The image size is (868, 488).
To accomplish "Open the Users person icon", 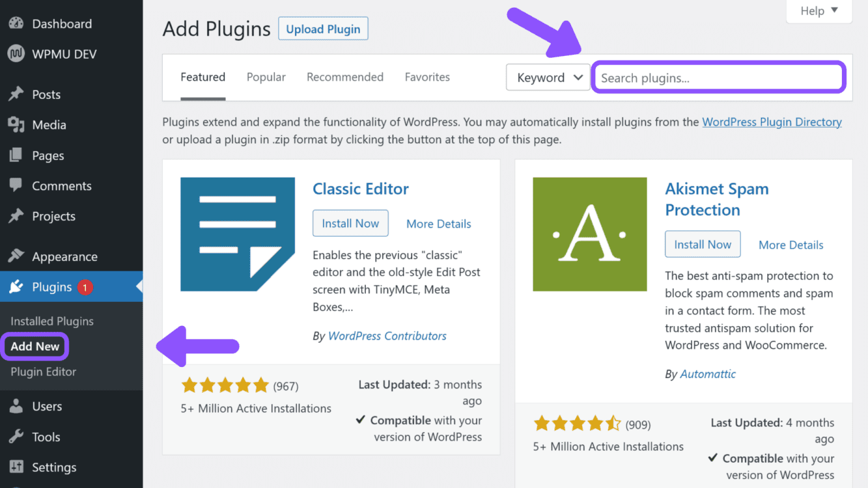I will tap(16, 406).
